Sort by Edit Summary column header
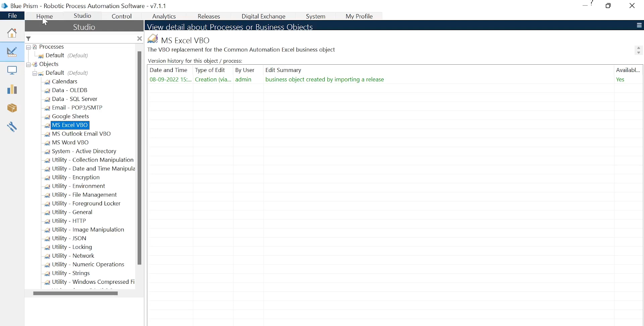 439,70
